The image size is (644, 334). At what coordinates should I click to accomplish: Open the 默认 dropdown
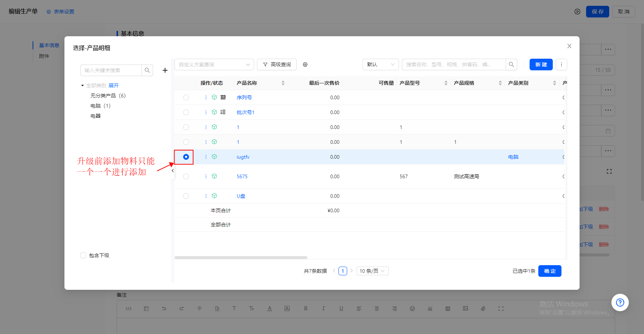(381, 64)
